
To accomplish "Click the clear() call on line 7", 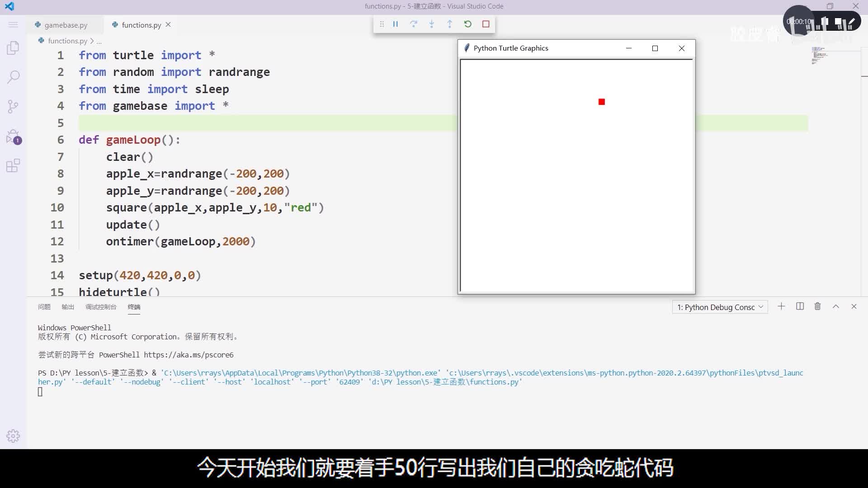I will (130, 157).
